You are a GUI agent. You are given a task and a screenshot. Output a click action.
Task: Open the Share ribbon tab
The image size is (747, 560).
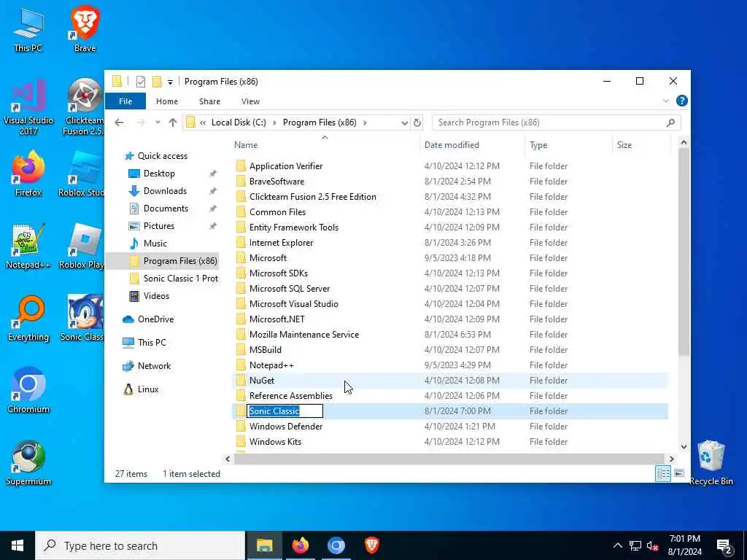tap(209, 101)
